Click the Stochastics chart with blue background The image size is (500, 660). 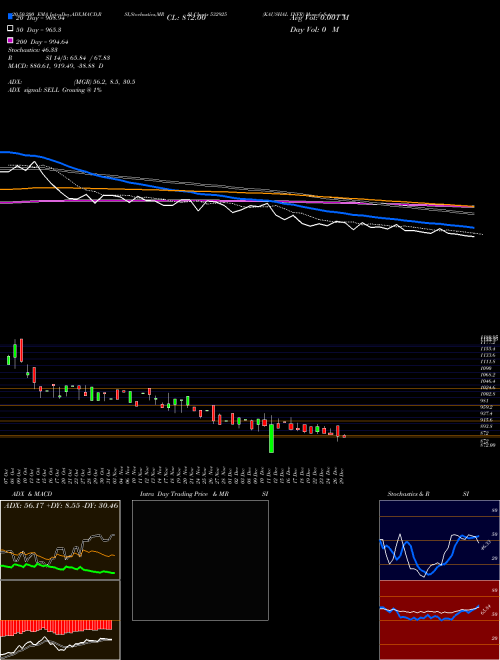tap(439, 540)
